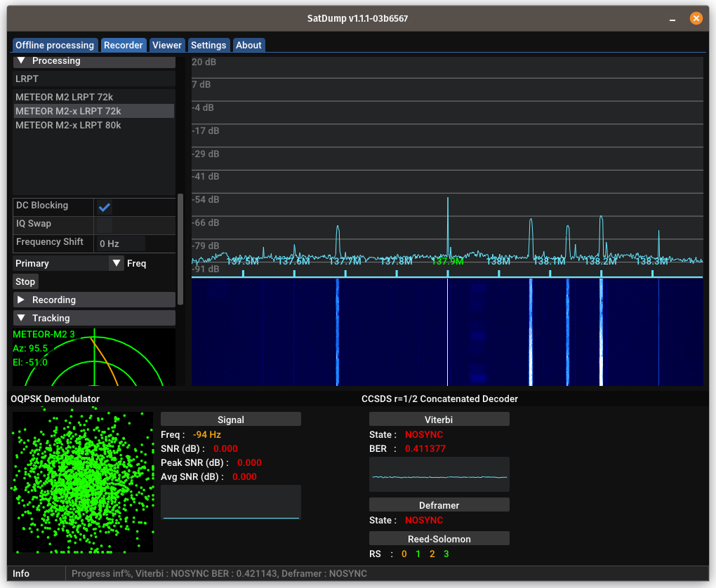
Task: Open the Settings tab
Action: coord(208,45)
